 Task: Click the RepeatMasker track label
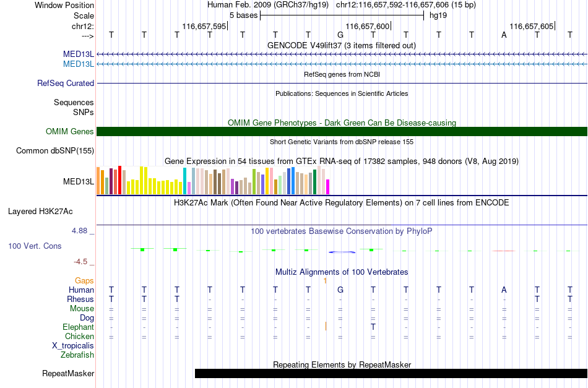[x=68, y=373]
